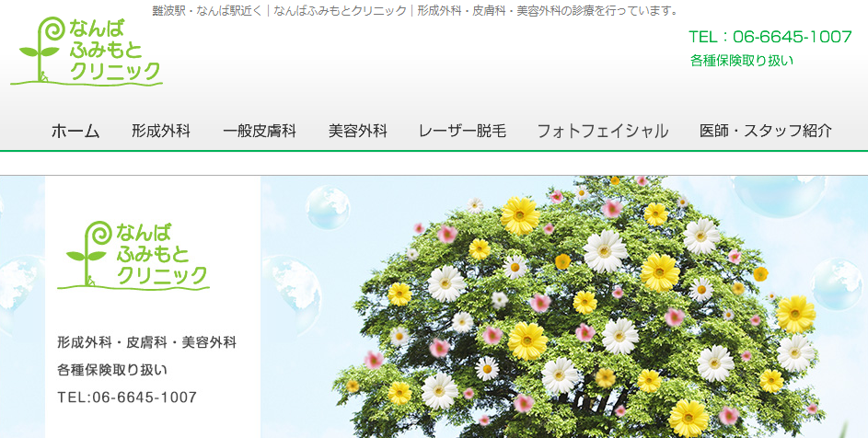Click the TEL：06-6645-1007 header text
This screenshot has width=868, height=438.
click(x=770, y=37)
